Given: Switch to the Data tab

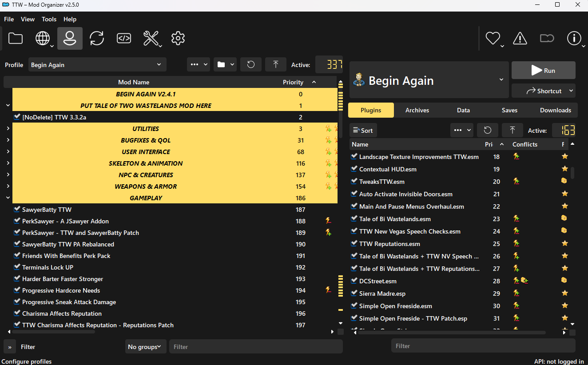Looking at the screenshot, I should pyautogui.click(x=463, y=110).
